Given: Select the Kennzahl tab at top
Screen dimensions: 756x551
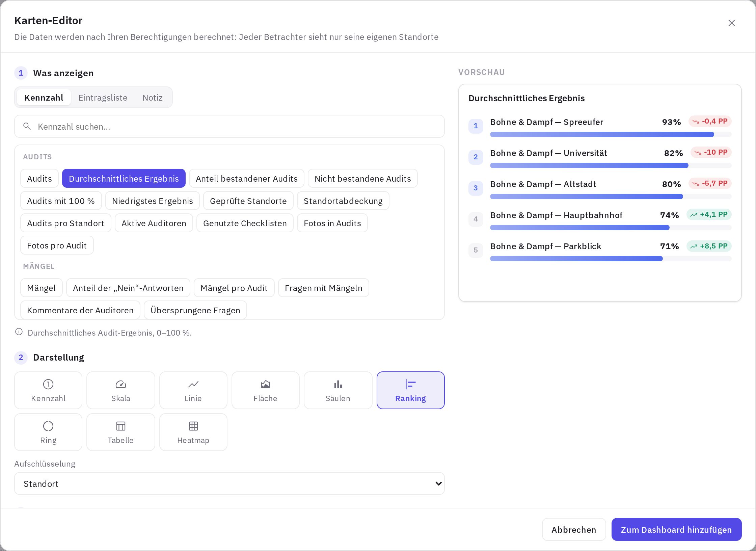Looking at the screenshot, I should 44,98.
